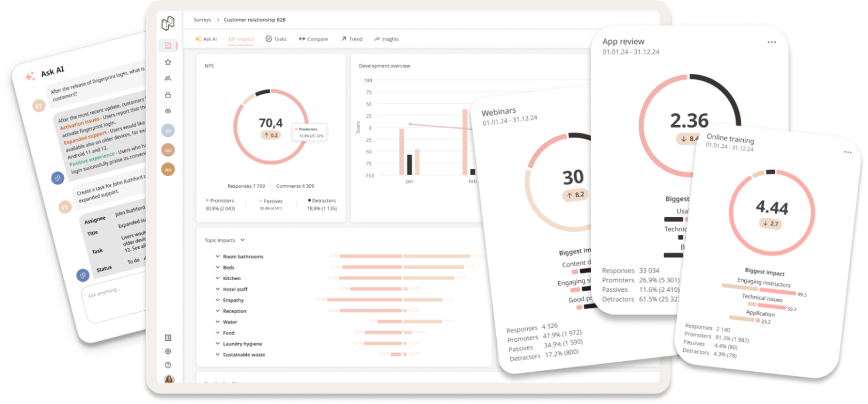Select the CEU workspace avatar in sidebar
Screen dimensions: 868x404
coord(168,149)
